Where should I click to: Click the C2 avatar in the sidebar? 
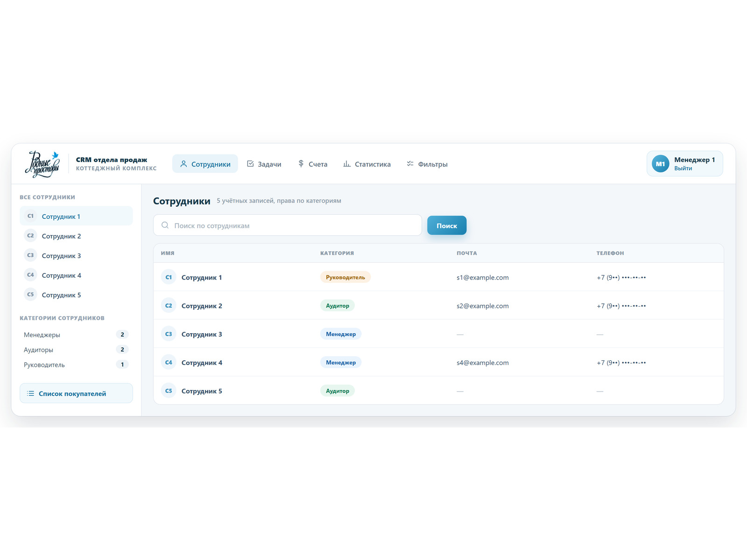30,236
